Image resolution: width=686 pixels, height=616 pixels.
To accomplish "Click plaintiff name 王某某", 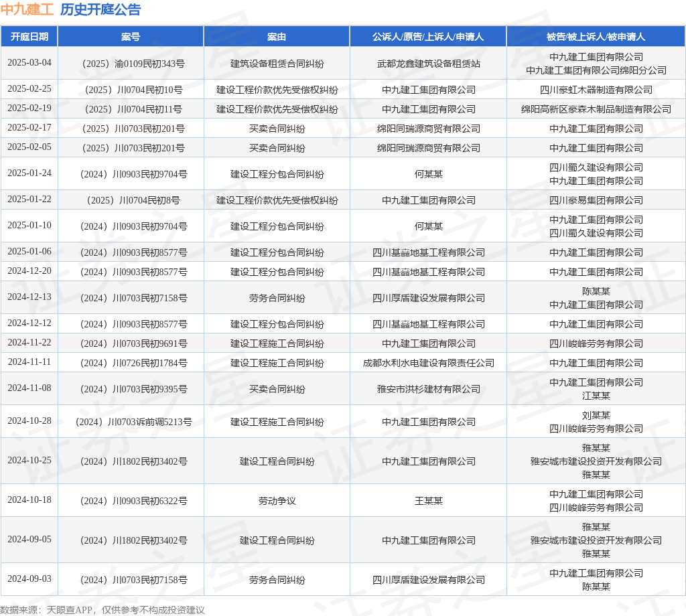I will (428, 501).
